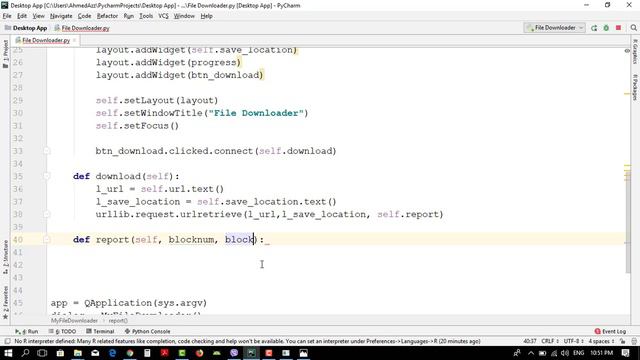Open the Code menu
The height and width of the screenshot is (360, 640).
(84, 16)
